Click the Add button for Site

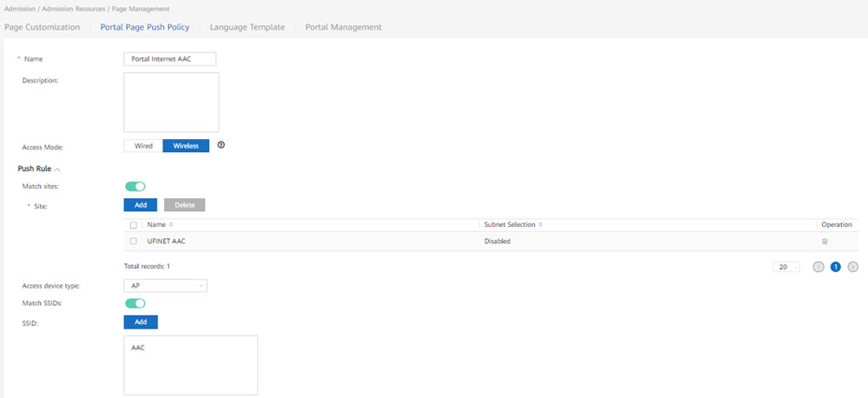(x=141, y=205)
